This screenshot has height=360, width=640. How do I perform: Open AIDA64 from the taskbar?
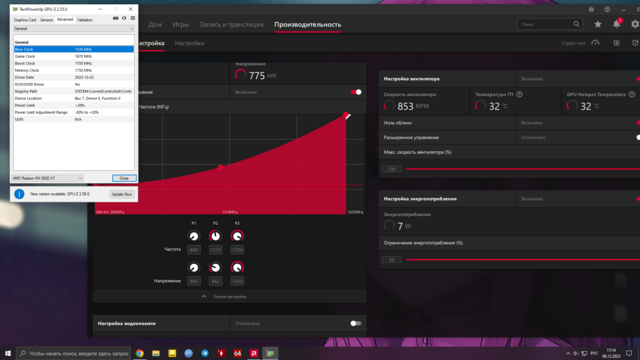(x=238, y=353)
